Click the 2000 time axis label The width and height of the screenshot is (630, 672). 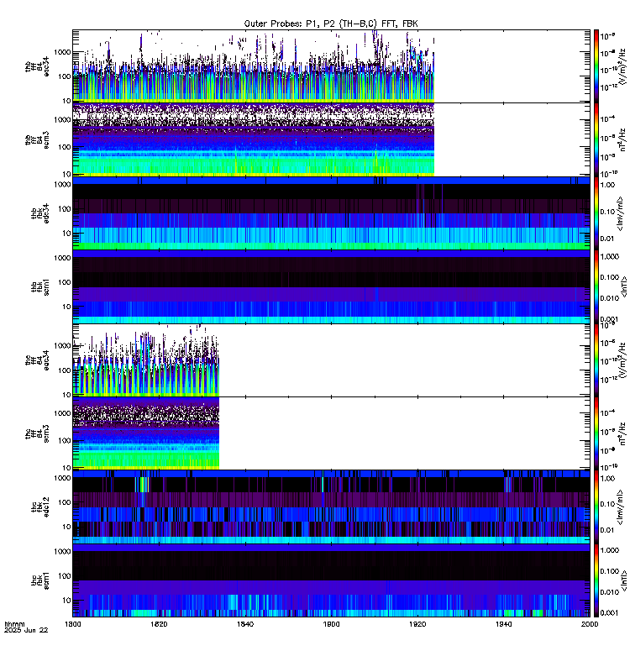pos(590,624)
